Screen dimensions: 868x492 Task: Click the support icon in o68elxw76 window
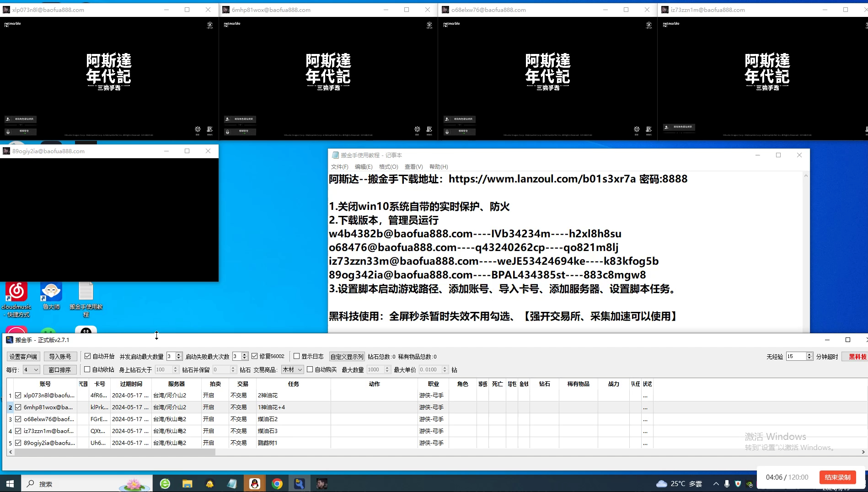[x=648, y=129]
